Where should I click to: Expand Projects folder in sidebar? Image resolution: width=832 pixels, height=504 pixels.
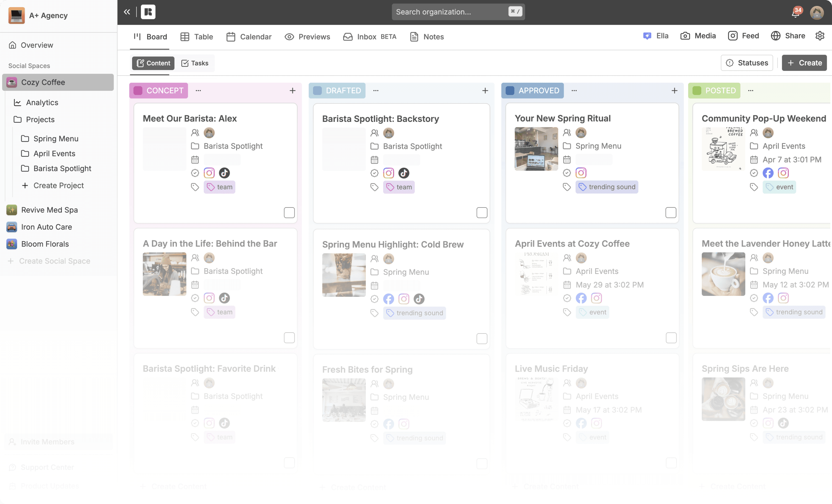click(x=34, y=119)
